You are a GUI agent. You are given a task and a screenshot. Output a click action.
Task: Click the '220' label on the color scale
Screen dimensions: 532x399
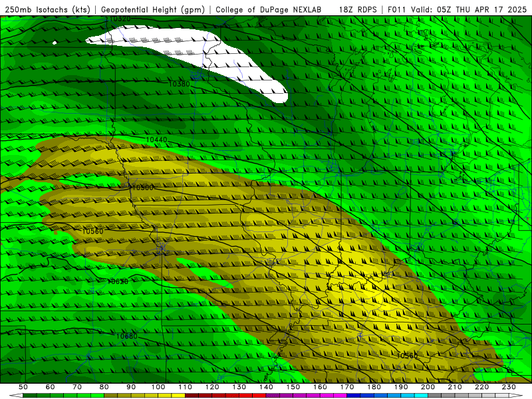click(482, 387)
